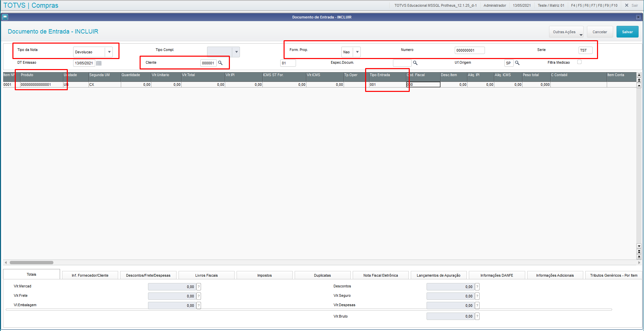The height and width of the screenshot is (331, 644).
Task: Click the Serie input field
Action: [x=585, y=50]
